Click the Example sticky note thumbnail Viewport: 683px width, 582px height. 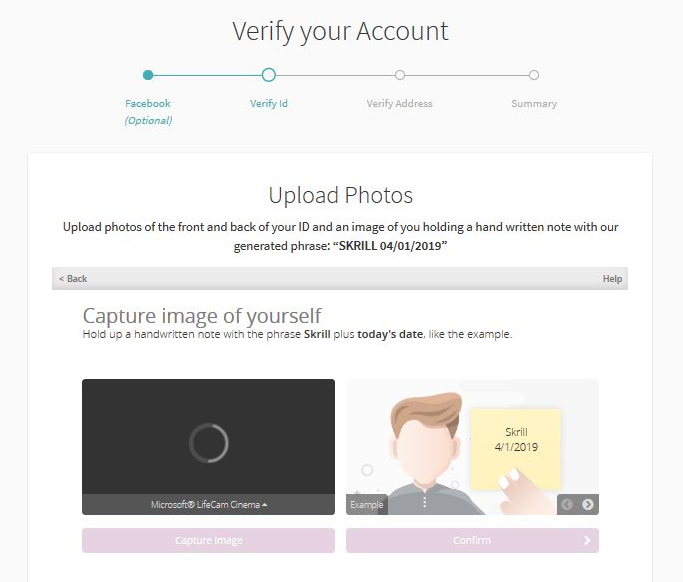tap(516, 449)
